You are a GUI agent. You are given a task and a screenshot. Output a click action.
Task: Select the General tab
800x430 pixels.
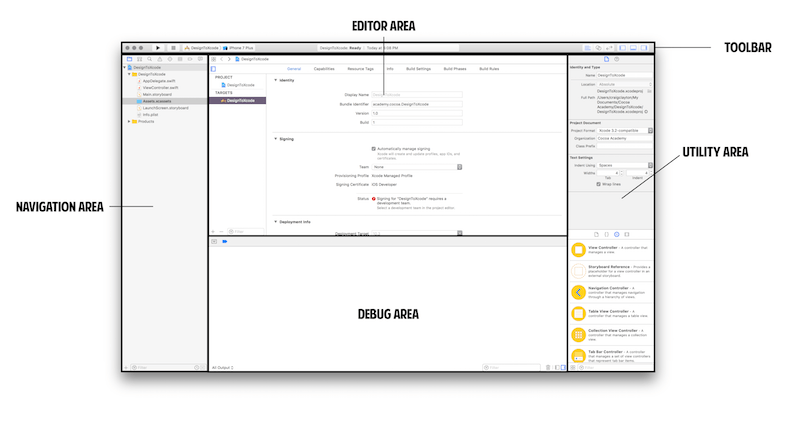pyautogui.click(x=294, y=69)
